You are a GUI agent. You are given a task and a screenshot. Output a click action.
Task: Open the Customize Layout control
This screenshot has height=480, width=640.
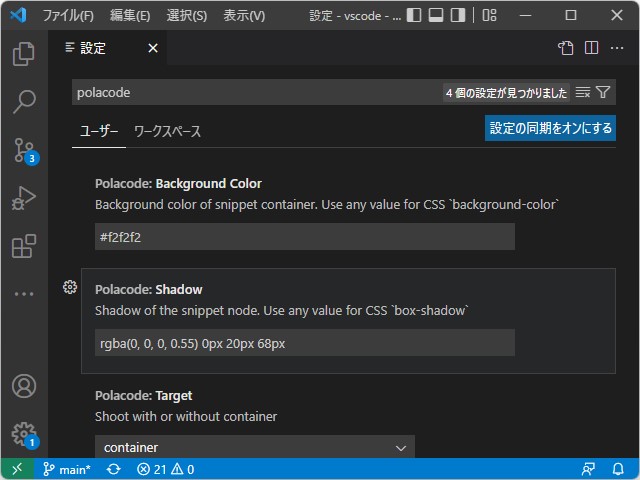(x=489, y=15)
